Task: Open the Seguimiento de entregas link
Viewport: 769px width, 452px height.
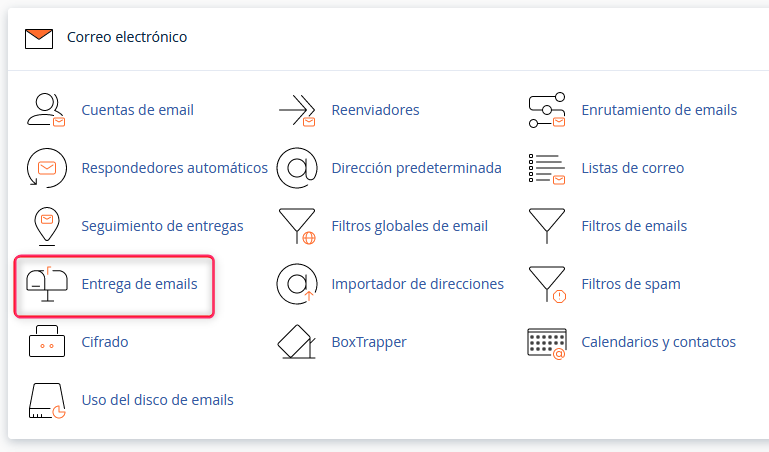Action: 162,226
